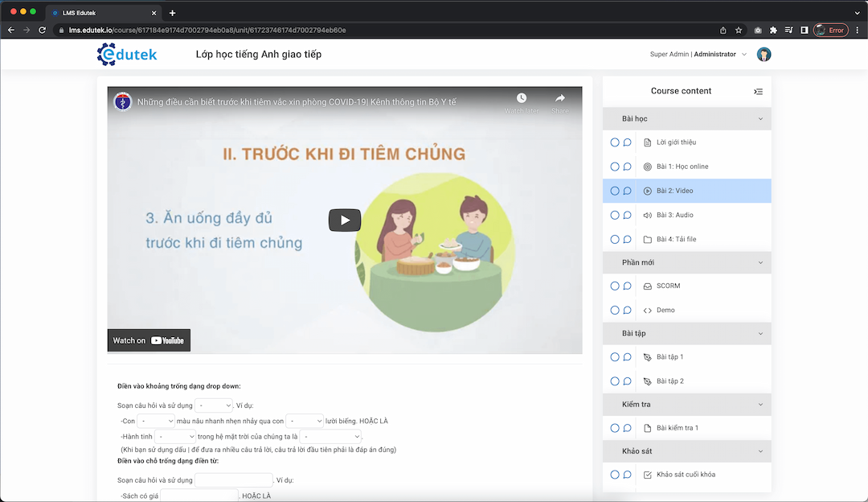Collapse the Bài học section
The height and width of the screenshot is (502, 868).
(x=759, y=118)
